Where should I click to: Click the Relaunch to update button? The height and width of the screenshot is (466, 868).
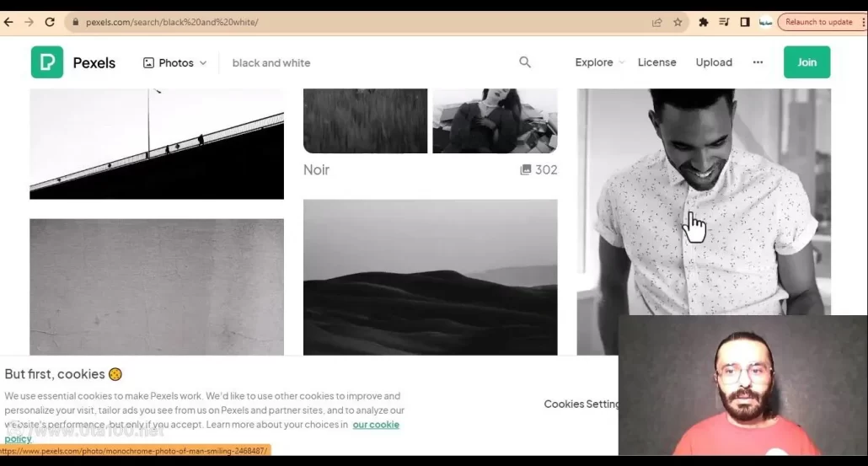point(818,23)
